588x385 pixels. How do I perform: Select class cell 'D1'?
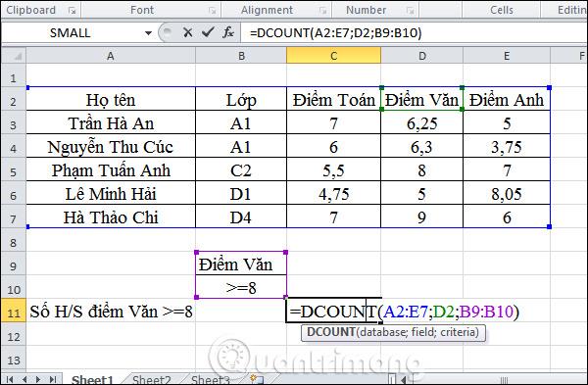click(x=241, y=193)
